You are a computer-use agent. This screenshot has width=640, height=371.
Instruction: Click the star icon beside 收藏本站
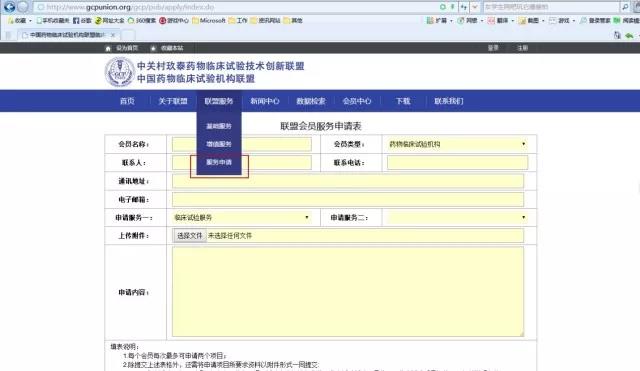(x=153, y=48)
